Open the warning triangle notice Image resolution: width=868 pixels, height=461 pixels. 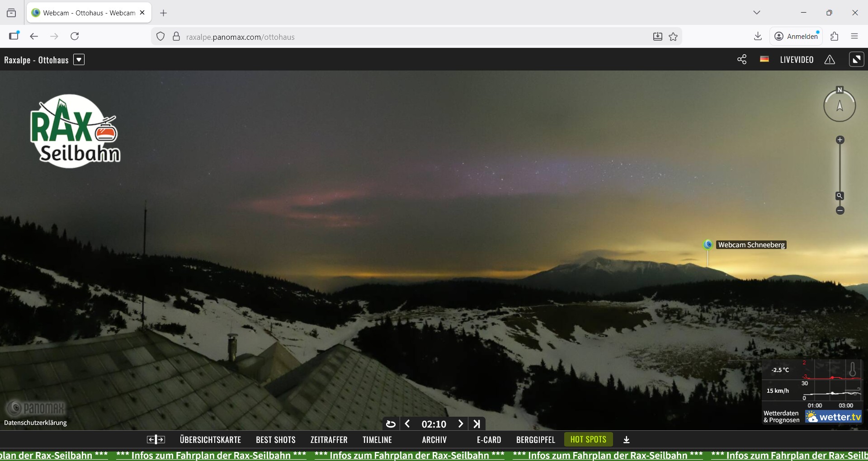830,60
